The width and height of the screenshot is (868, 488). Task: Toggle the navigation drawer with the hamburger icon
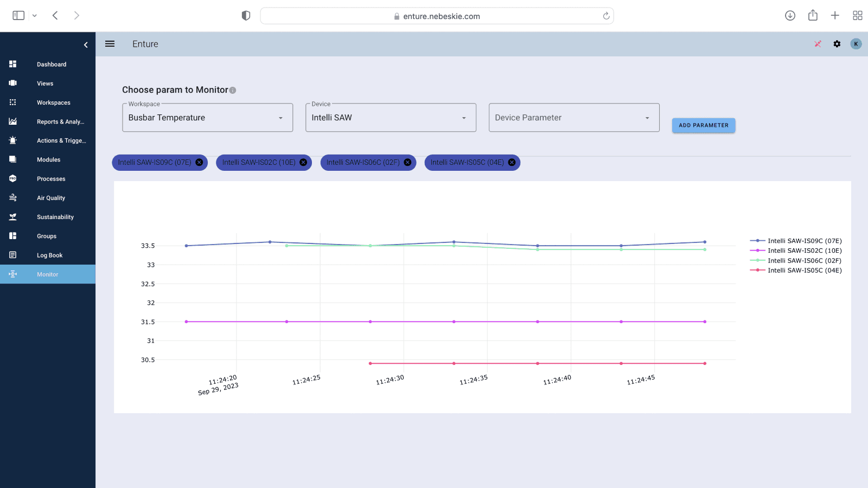click(110, 44)
